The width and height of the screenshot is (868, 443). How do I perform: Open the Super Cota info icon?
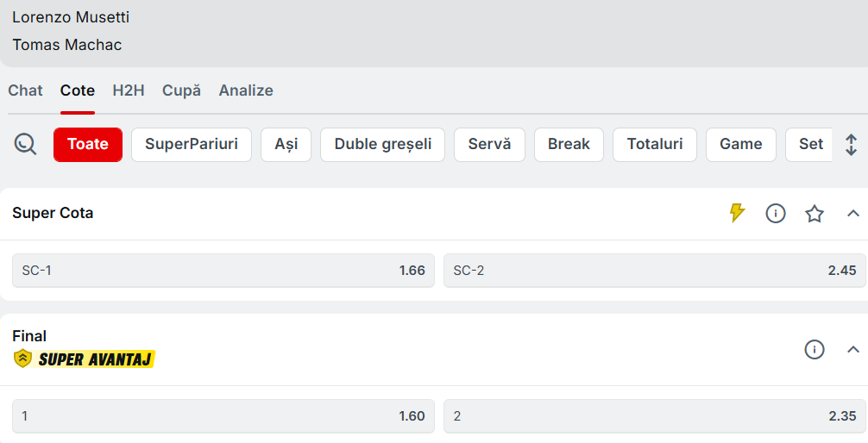point(776,213)
